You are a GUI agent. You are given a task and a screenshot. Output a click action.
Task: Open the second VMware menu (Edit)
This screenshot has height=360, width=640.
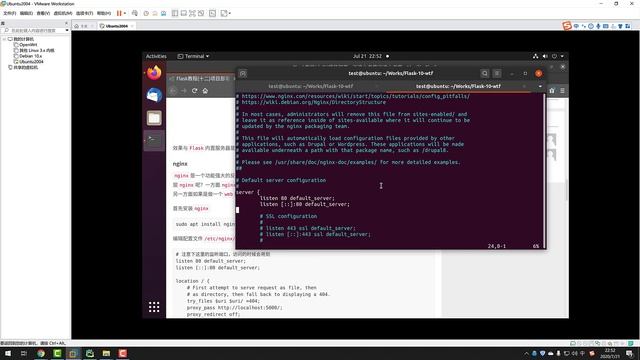tap(26, 13)
